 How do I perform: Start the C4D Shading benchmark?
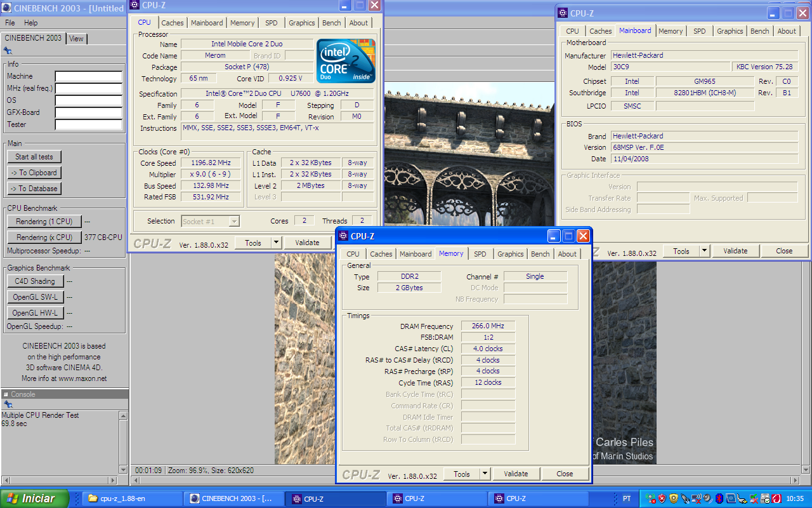point(35,281)
